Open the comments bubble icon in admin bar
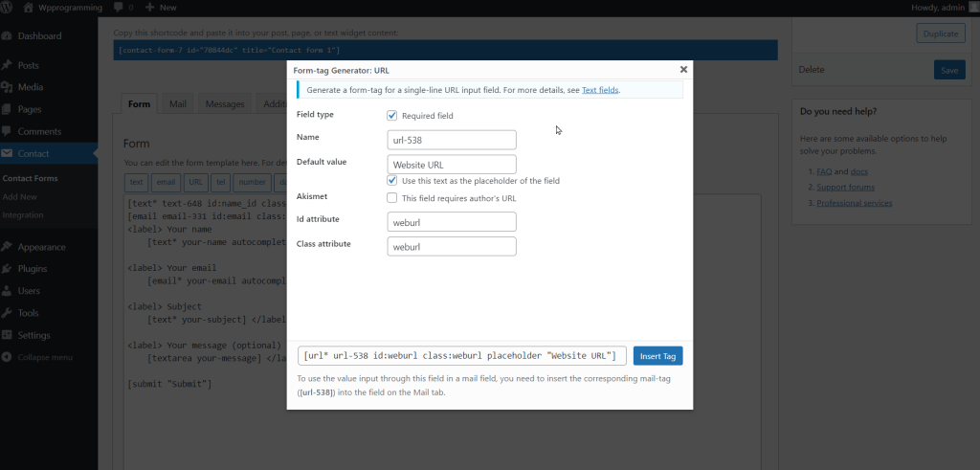The height and width of the screenshot is (470, 980). pyautogui.click(x=118, y=8)
